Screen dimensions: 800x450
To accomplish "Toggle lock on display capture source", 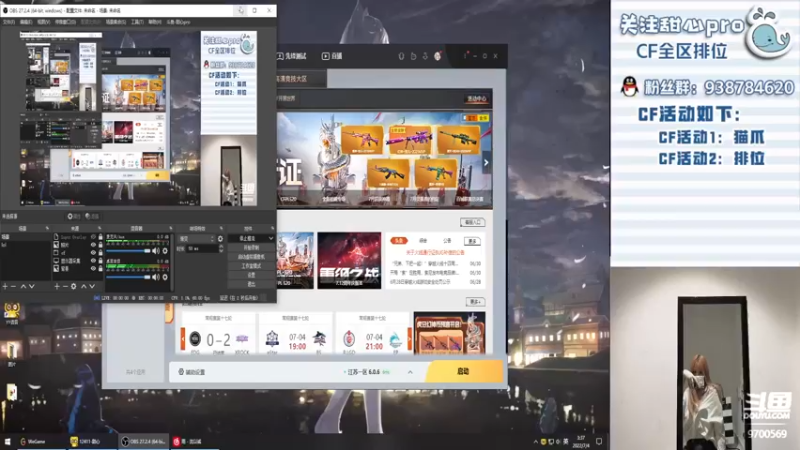I will pyautogui.click(x=101, y=261).
